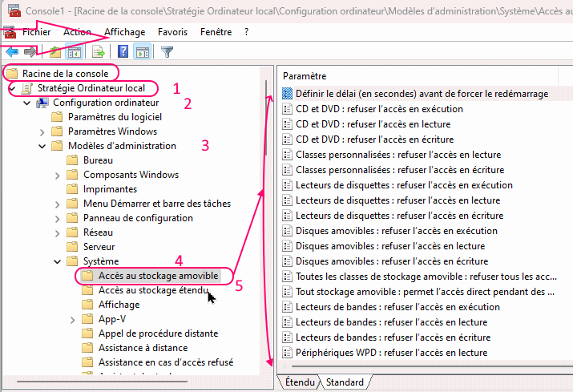The image size is (573, 392).
Task: Click icon of Périphériques WPD lecture policy
Action: click(x=287, y=353)
